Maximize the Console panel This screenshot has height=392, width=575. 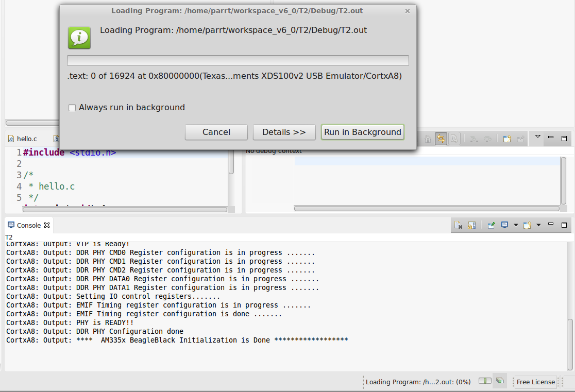(x=564, y=225)
